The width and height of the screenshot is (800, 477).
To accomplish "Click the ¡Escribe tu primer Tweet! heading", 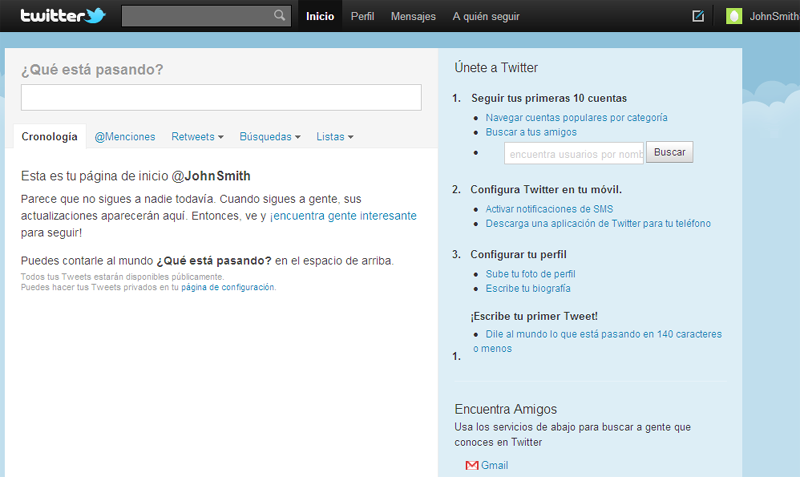I will point(534,316).
